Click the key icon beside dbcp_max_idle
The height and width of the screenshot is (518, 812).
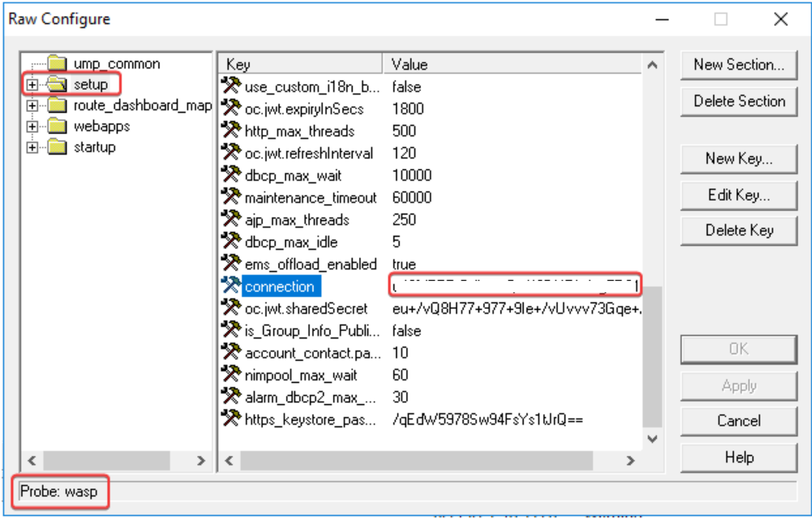pos(231,241)
